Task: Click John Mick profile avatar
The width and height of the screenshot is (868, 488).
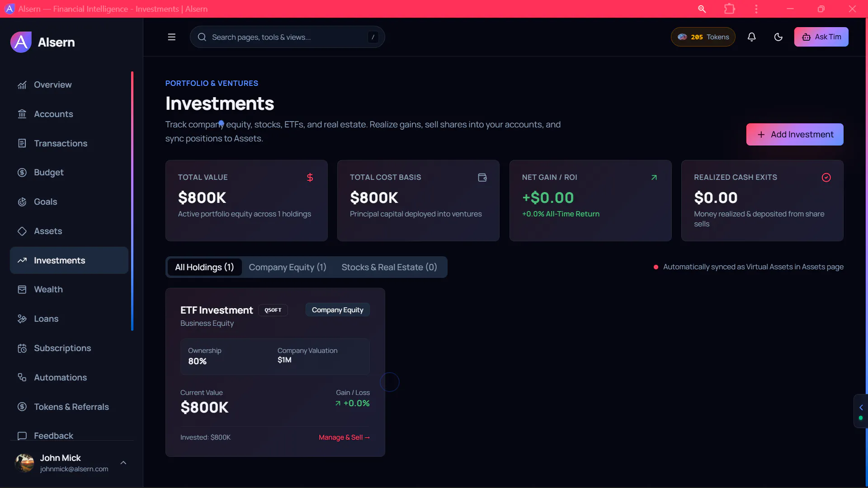Action: 24,463
